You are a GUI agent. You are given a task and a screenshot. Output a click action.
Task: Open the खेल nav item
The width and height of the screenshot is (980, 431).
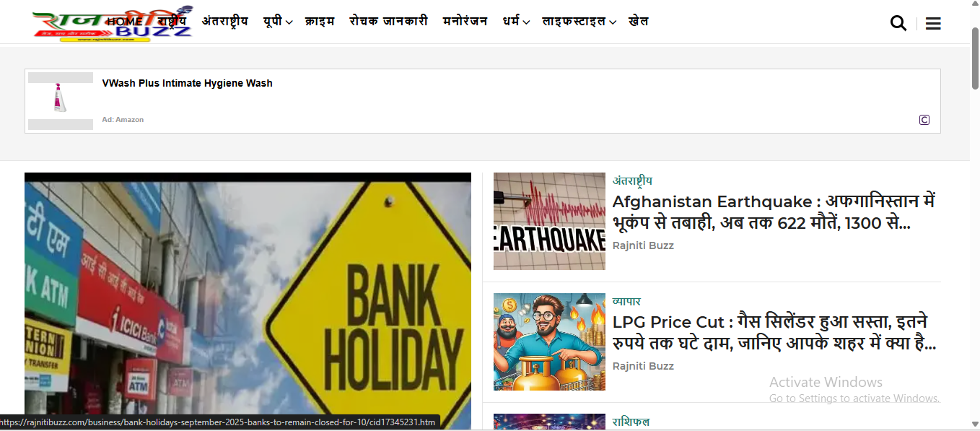pos(639,22)
